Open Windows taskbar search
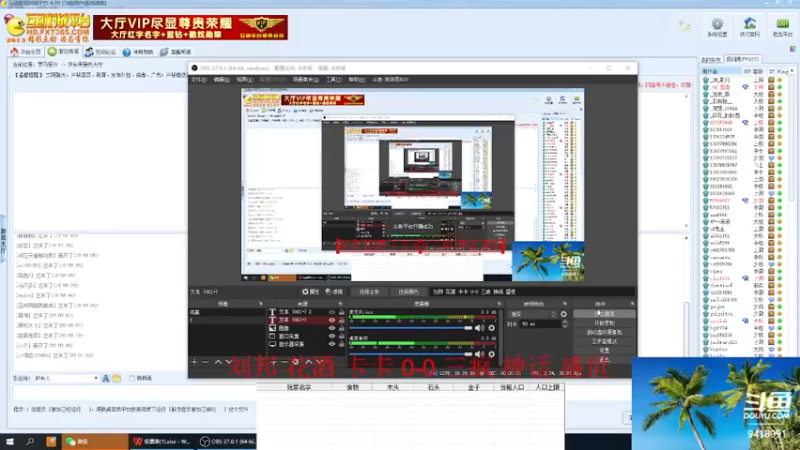800x450 pixels. 30,441
